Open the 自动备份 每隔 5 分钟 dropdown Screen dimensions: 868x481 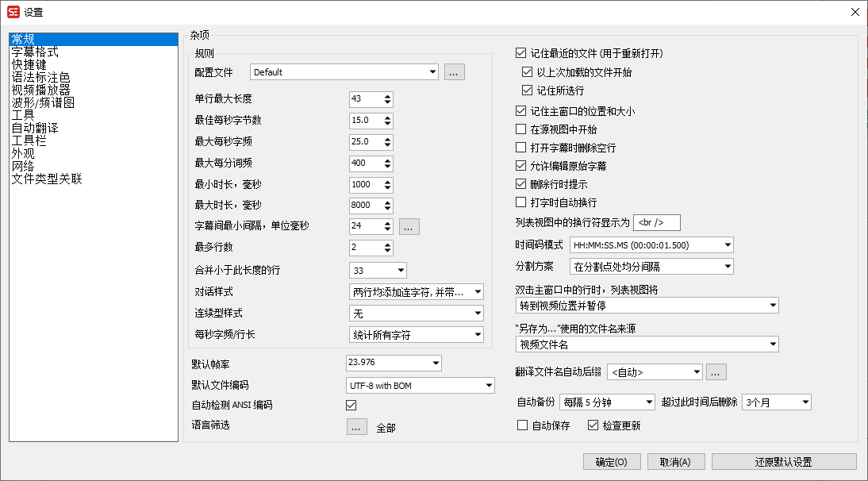click(607, 402)
